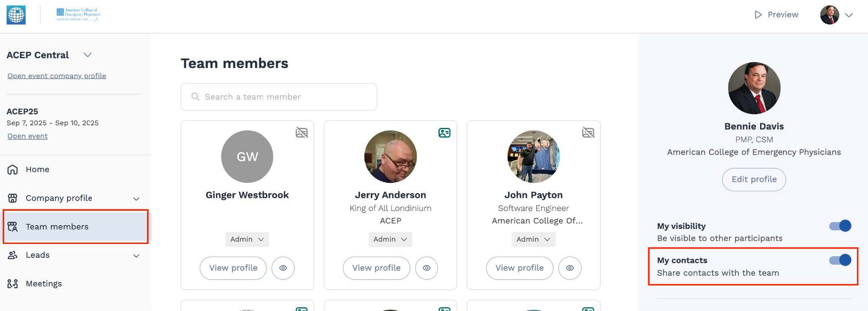This screenshot has width=868, height=311.
Task: Click the globe logo icon
Action: coord(16,15)
